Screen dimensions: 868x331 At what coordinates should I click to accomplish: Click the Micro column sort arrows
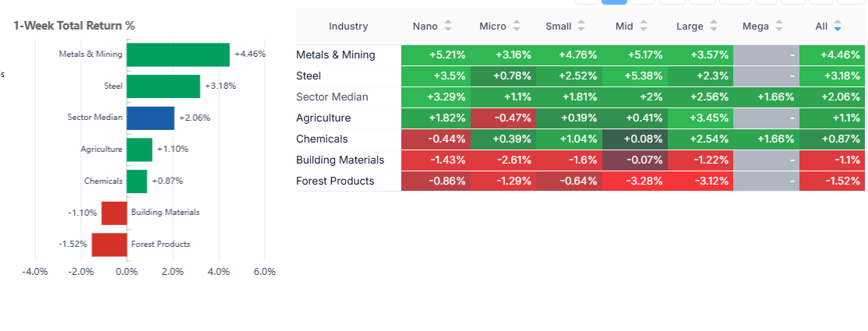pyautogui.click(x=514, y=26)
